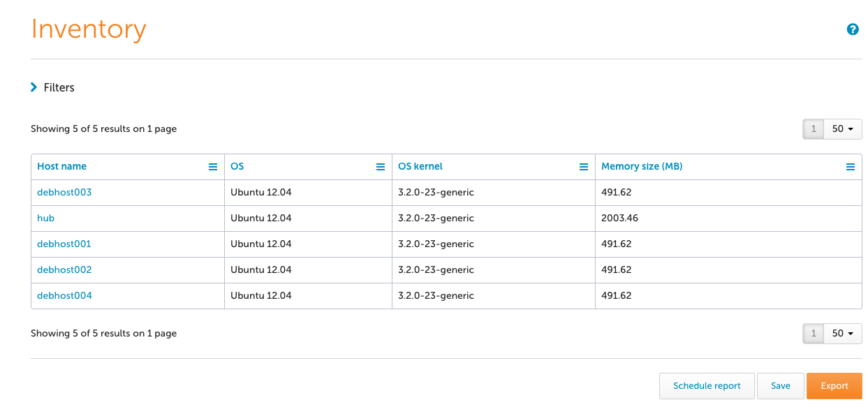Click the bottom 'Showing 5 of 5 results' text
Screen dimensions: 868x407
pos(103,334)
